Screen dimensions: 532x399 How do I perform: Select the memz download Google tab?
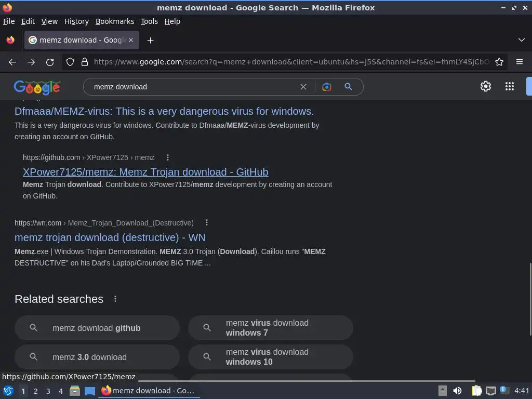[x=82, y=40]
